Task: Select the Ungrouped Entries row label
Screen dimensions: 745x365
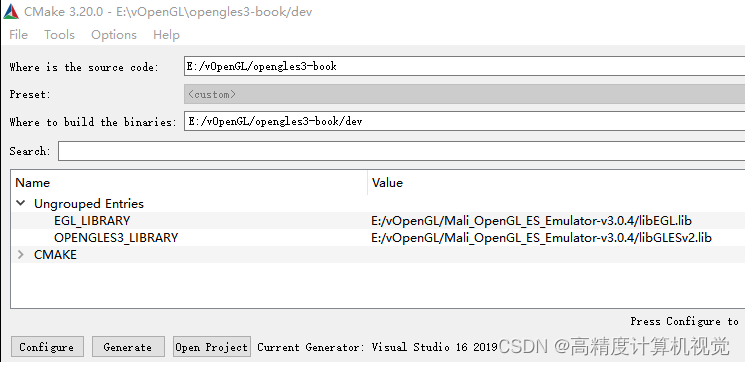Action: click(89, 204)
